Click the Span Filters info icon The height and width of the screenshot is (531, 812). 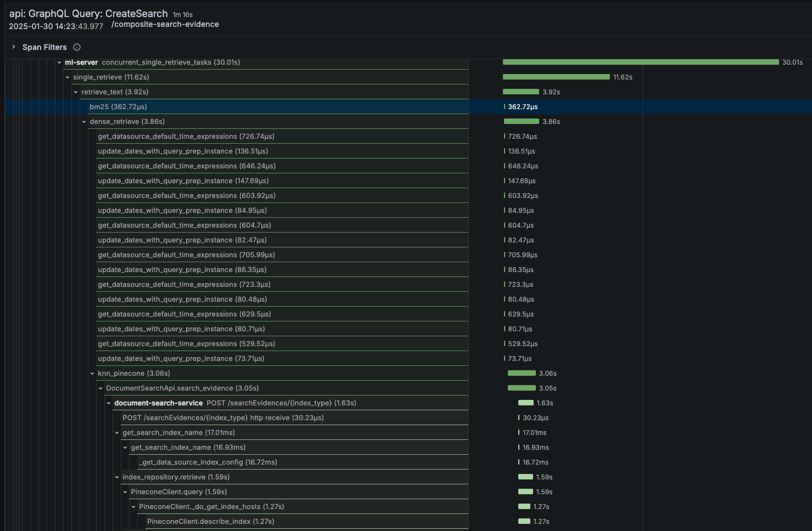pyautogui.click(x=77, y=47)
